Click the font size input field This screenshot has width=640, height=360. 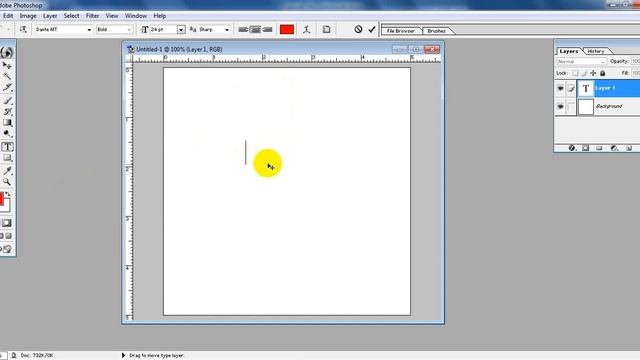click(x=163, y=29)
